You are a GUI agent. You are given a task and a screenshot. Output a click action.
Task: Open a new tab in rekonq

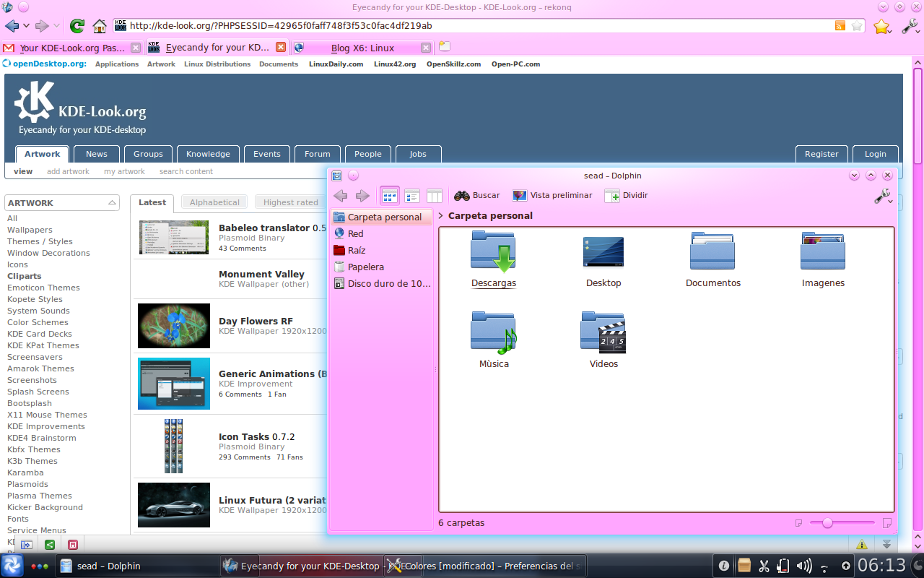pos(445,47)
